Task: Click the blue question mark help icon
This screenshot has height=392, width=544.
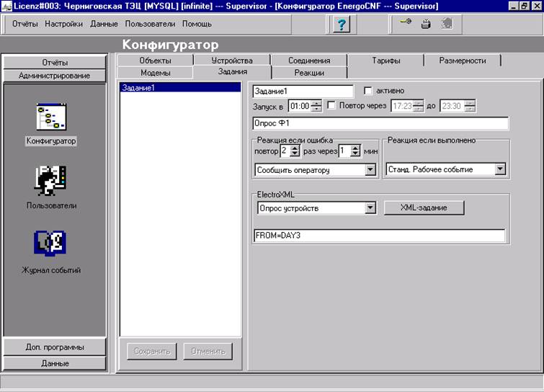Action: tap(342, 24)
